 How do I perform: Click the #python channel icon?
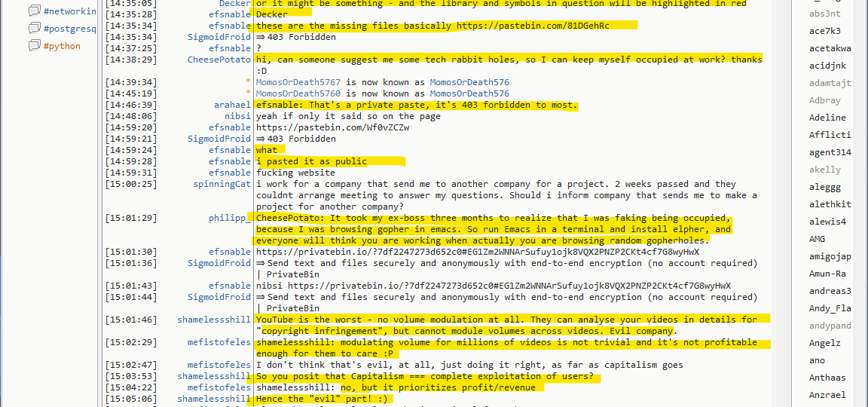click(34, 46)
